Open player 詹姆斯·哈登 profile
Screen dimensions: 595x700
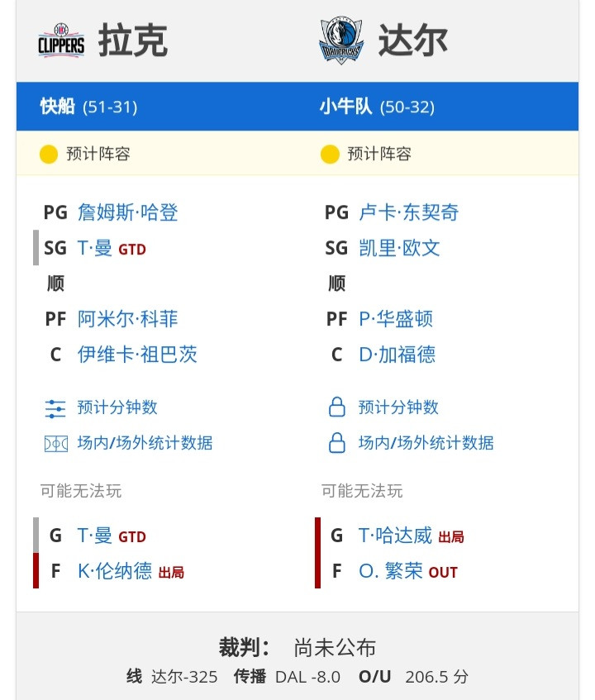point(127,212)
